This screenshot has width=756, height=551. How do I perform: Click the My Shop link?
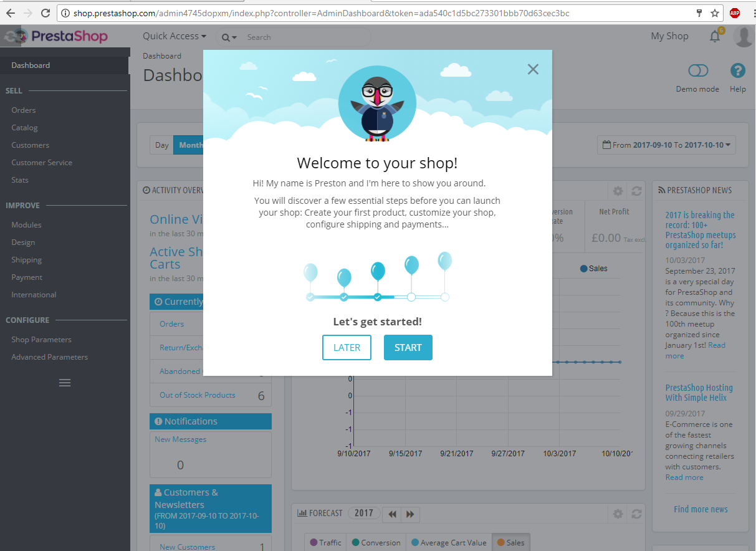(669, 36)
